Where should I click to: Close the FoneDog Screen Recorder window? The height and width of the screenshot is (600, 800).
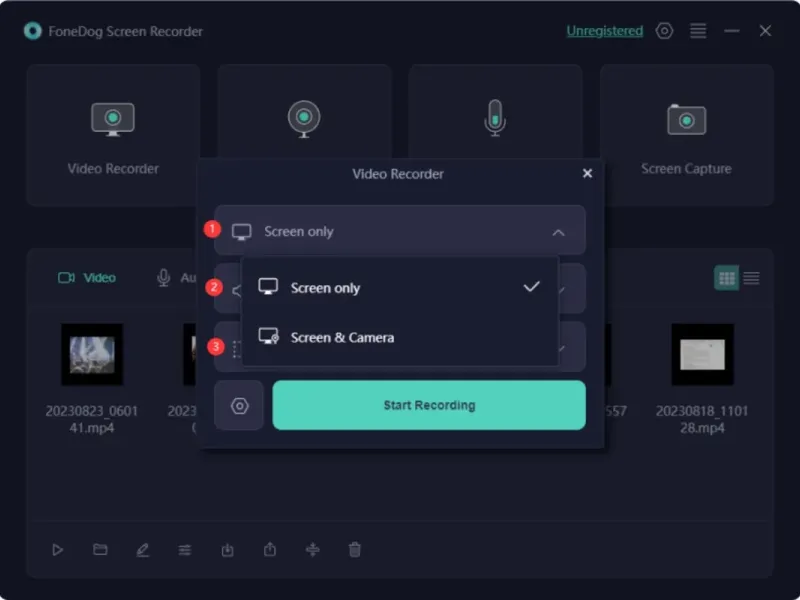click(765, 31)
